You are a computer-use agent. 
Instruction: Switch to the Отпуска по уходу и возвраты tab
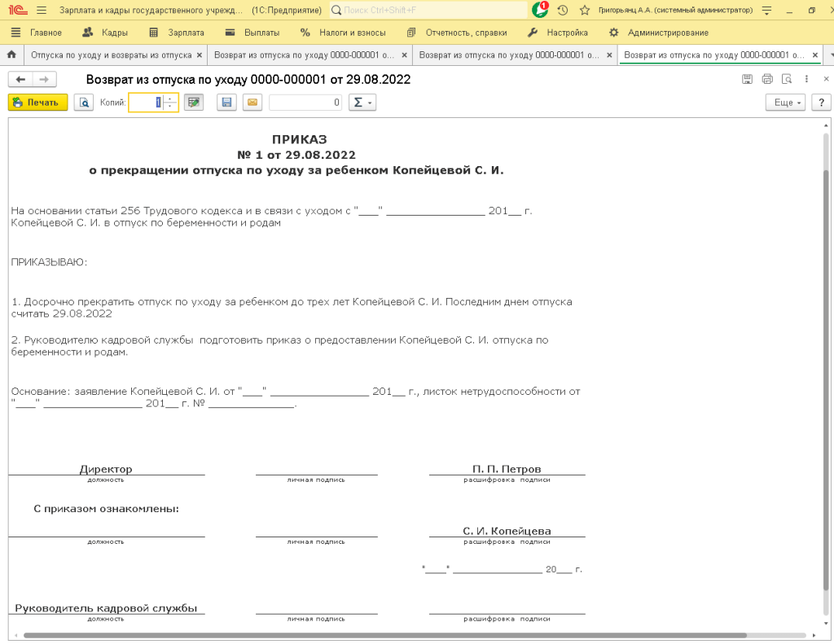[110, 55]
